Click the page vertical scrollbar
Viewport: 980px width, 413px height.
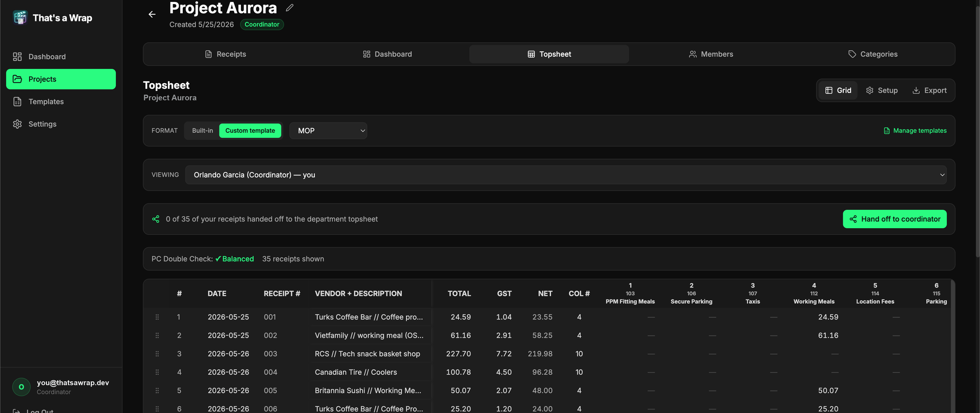(977, 133)
